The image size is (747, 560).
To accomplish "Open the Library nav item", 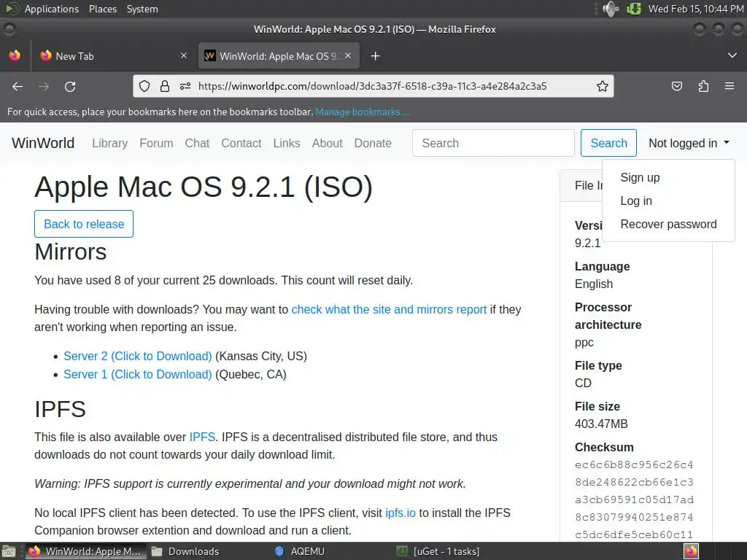I will coord(110,144).
